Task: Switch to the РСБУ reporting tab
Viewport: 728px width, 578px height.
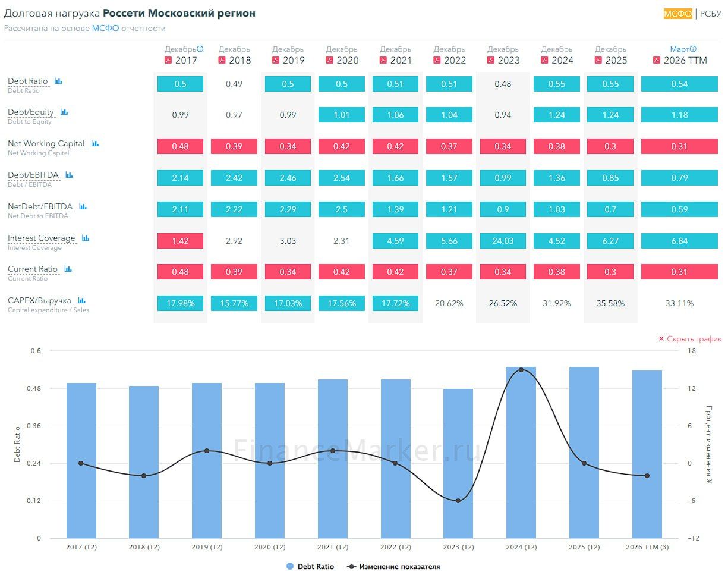Action: point(711,14)
